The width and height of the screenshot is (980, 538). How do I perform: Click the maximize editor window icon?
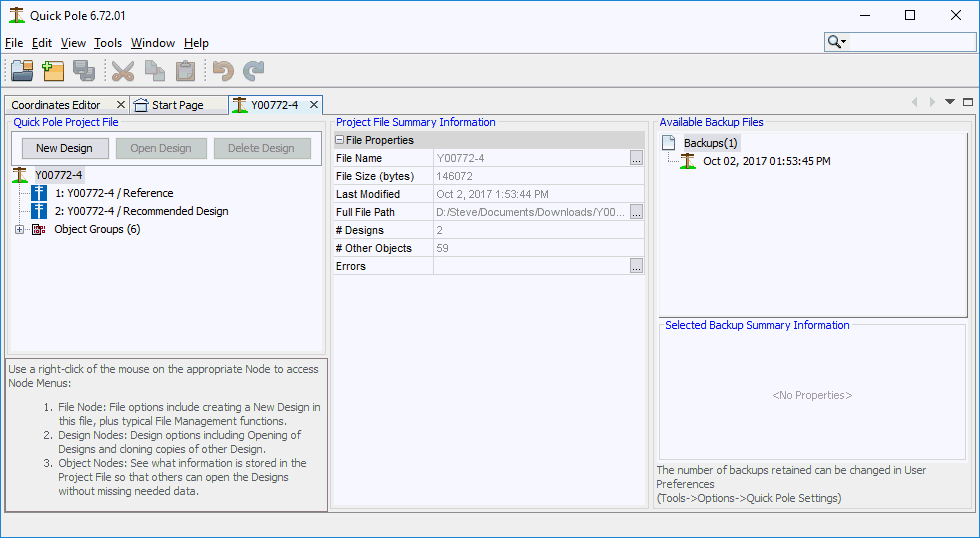point(968,102)
